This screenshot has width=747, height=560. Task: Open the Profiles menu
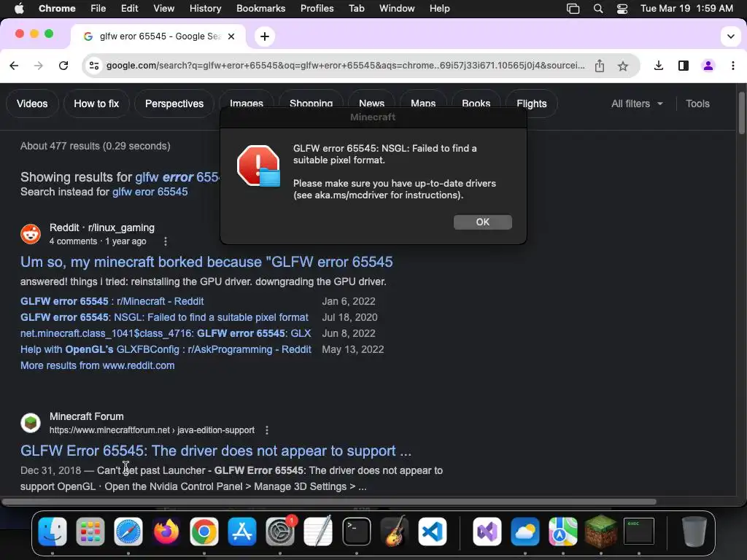click(317, 9)
